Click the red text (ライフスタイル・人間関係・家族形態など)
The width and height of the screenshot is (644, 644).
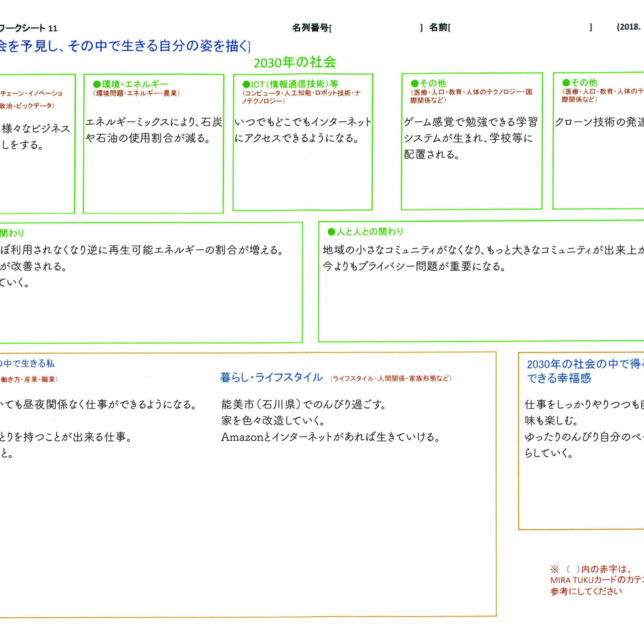coord(391,378)
